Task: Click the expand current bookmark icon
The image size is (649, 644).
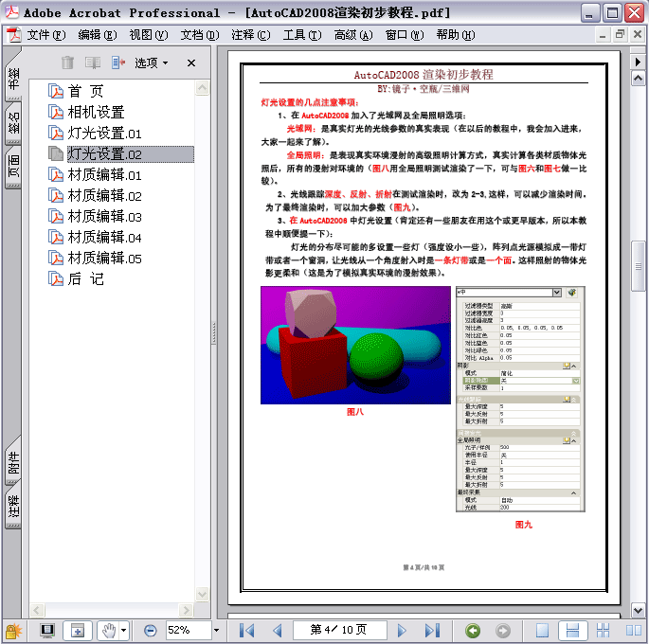Action: 118,63
